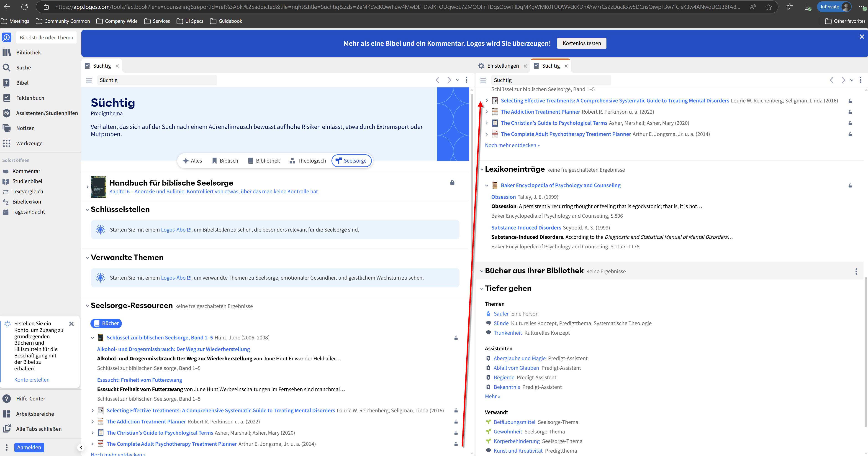
Task: Expand Handbuch für biblische Seelsorge card
Action: coord(88,187)
